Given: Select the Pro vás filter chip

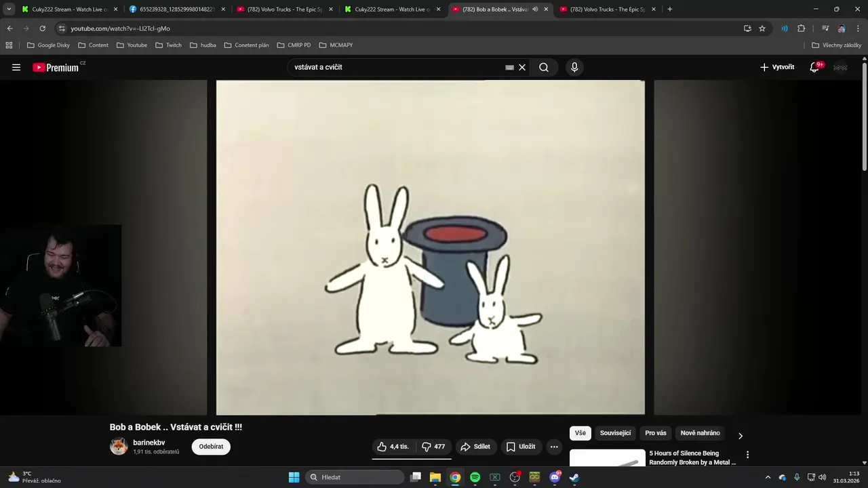Looking at the screenshot, I should click(656, 433).
